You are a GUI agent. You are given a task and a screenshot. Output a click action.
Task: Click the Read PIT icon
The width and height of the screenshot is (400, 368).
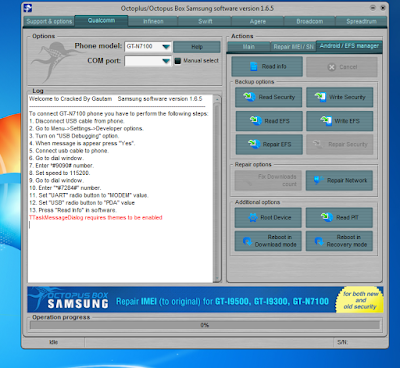(327, 217)
